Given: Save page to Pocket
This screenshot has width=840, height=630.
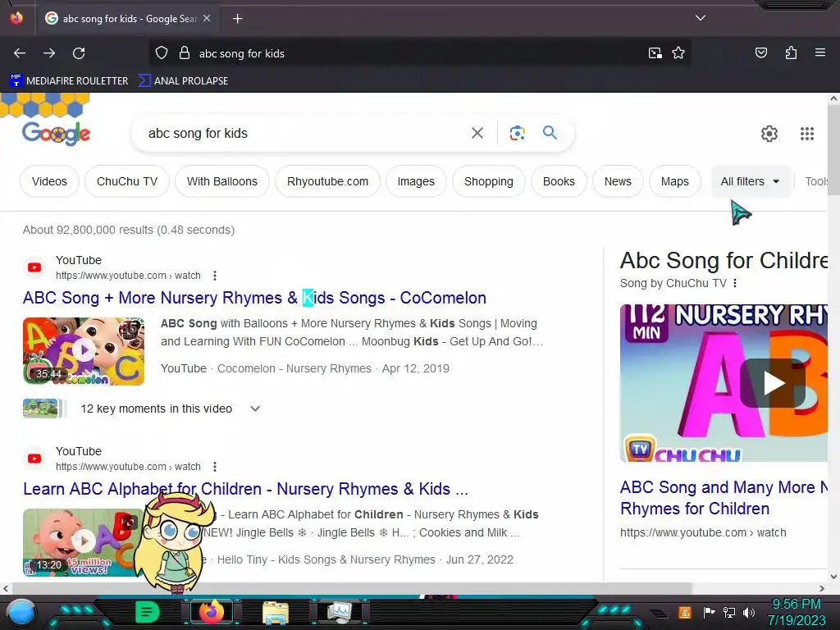Looking at the screenshot, I should point(760,53).
